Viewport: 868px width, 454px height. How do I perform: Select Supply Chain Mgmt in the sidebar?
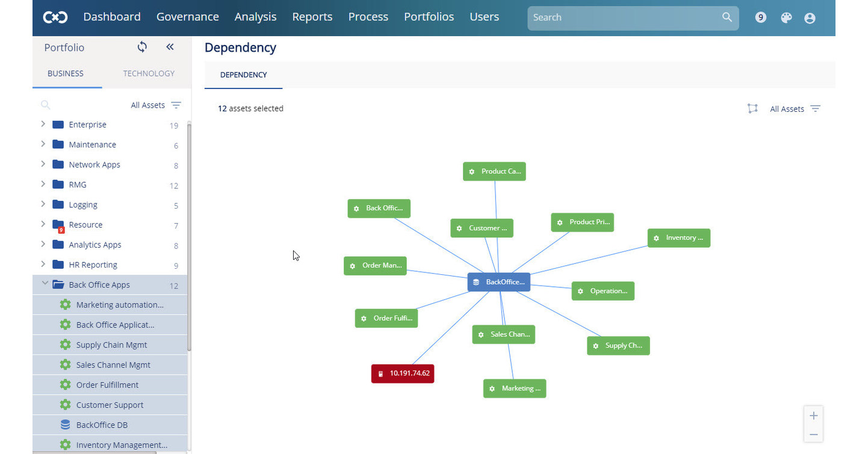coord(112,345)
